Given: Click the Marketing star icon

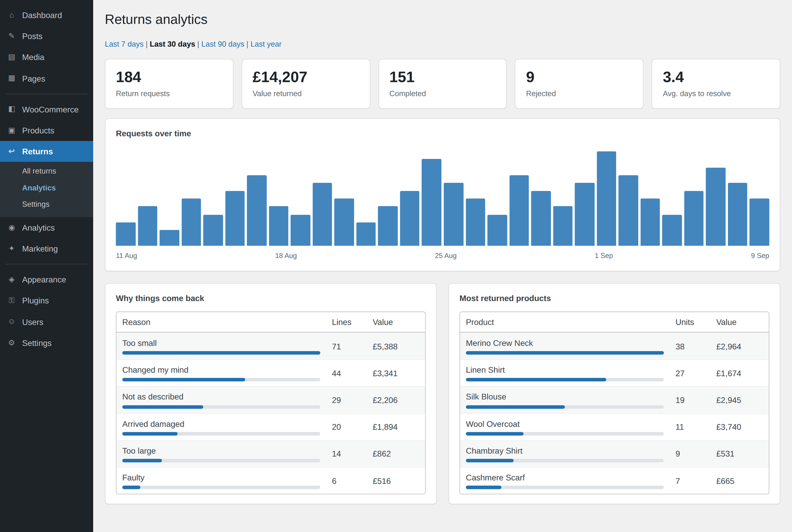Looking at the screenshot, I should tap(12, 249).
